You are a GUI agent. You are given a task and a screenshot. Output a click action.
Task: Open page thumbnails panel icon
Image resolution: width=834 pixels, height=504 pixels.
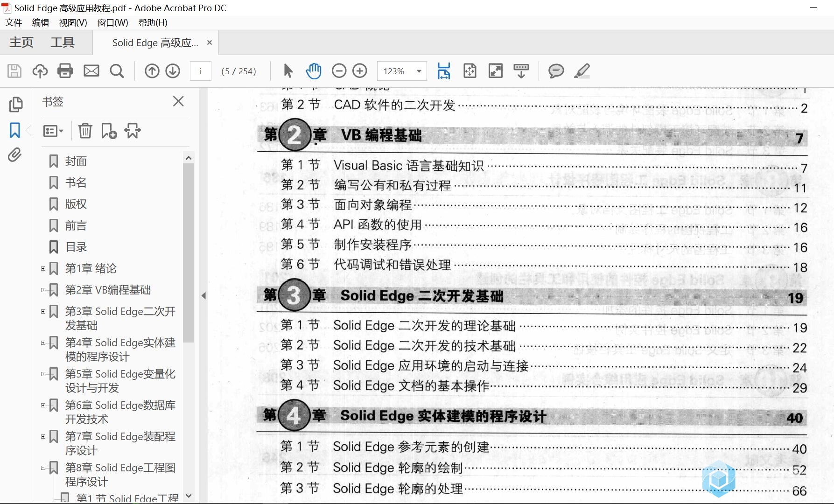[15, 105]
